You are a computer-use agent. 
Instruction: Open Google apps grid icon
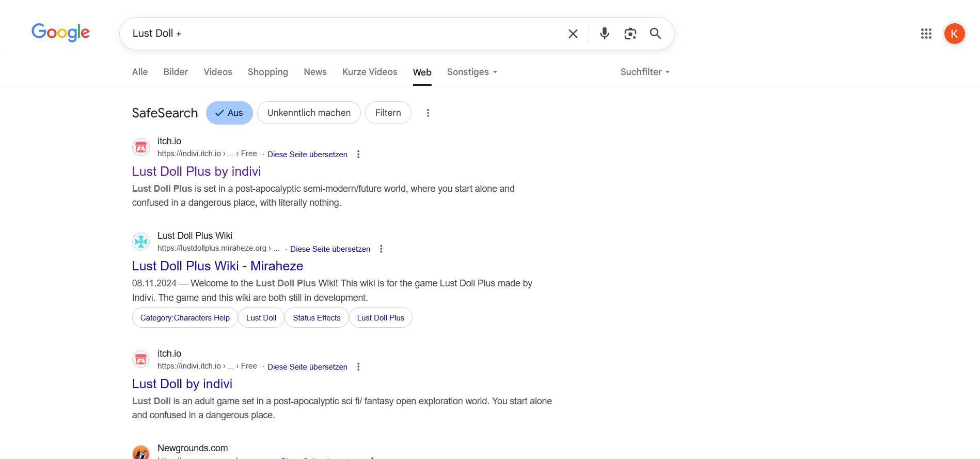pyautogui.click(x=926, y=34)
